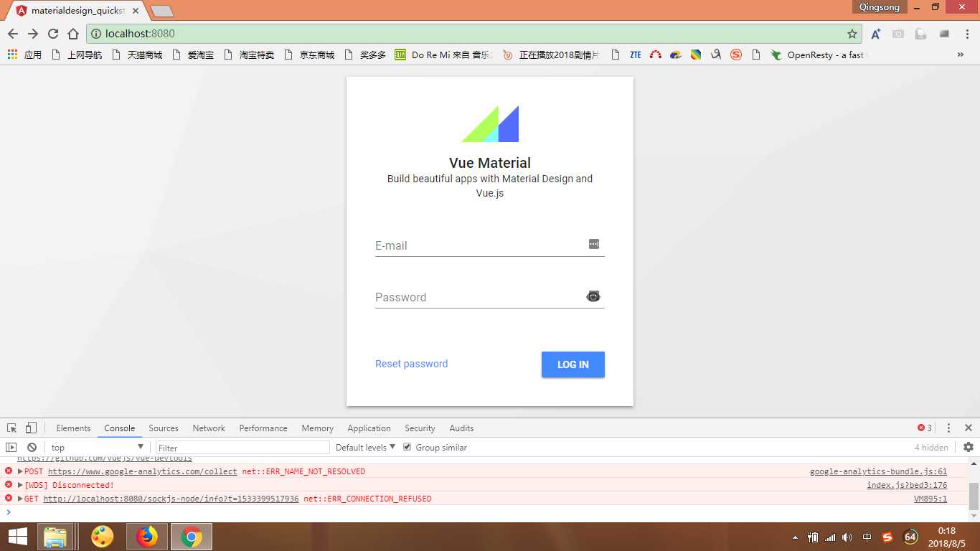Open the Paint app from the taskbar

[102, 537]
